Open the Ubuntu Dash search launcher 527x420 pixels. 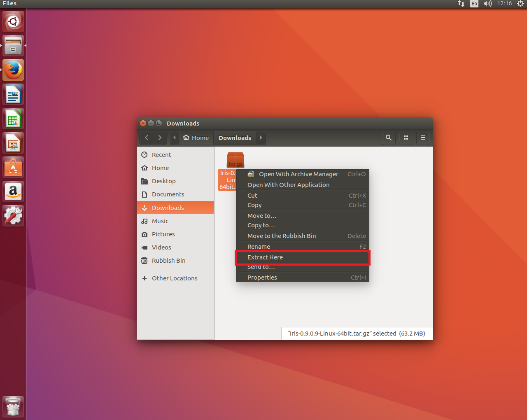click(13, 21)
